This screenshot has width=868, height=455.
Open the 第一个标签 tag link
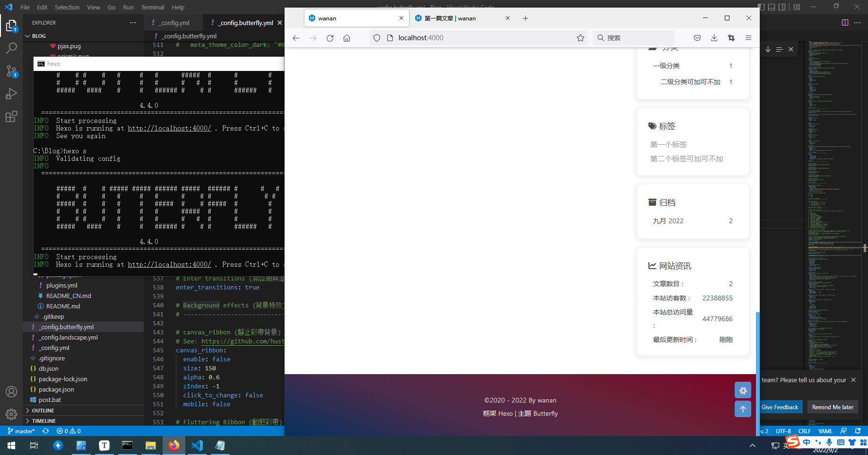point(668,145)
